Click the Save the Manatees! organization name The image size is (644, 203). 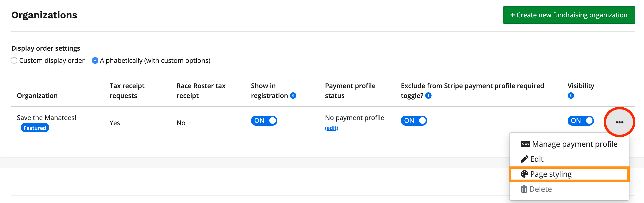click(47, 118)
